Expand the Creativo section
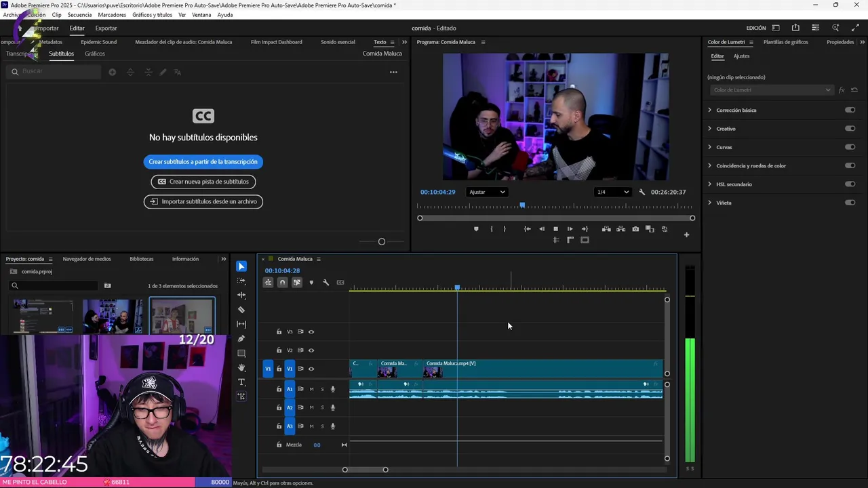Image resolution: width=868 pixels, height=488 pixels. click(710, 129)
